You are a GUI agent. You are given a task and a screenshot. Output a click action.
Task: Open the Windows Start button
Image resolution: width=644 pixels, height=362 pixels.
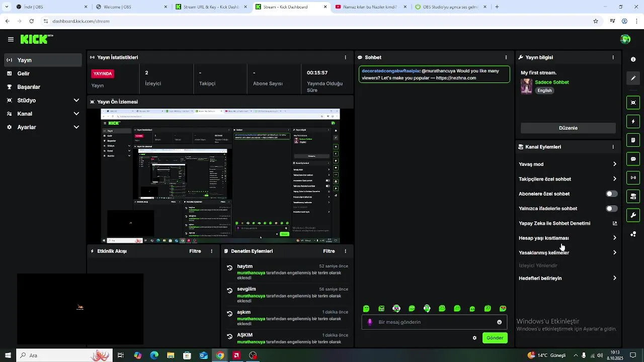(x=8, y=355)
